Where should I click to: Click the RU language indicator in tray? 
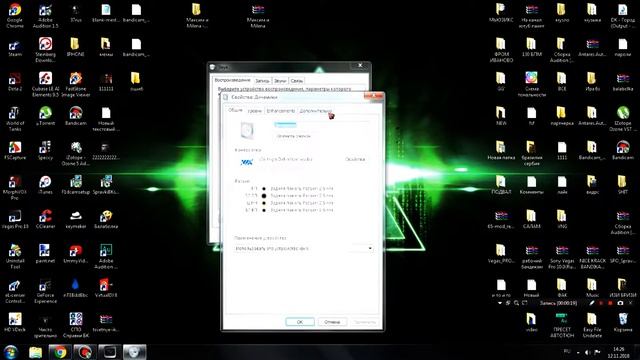point(567,351)
